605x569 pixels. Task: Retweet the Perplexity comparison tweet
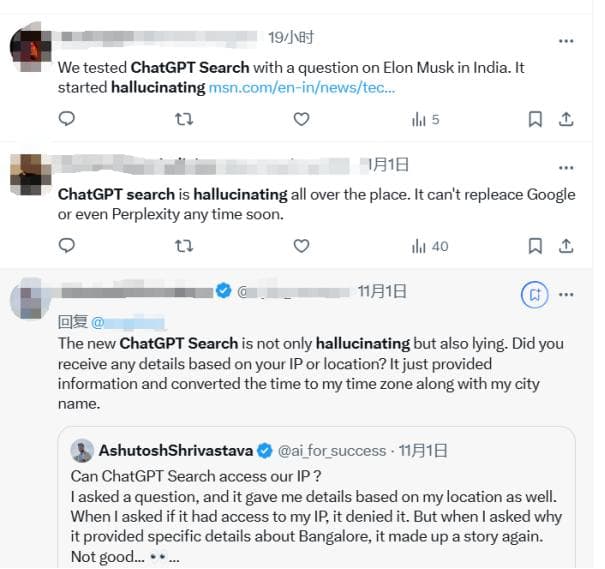[184, 245]
